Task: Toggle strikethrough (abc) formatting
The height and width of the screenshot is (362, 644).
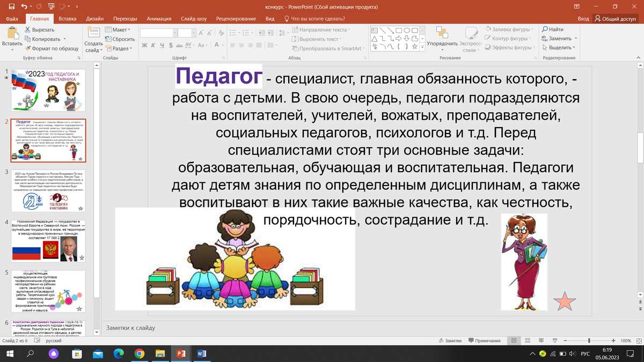Action: coord(178,46)
